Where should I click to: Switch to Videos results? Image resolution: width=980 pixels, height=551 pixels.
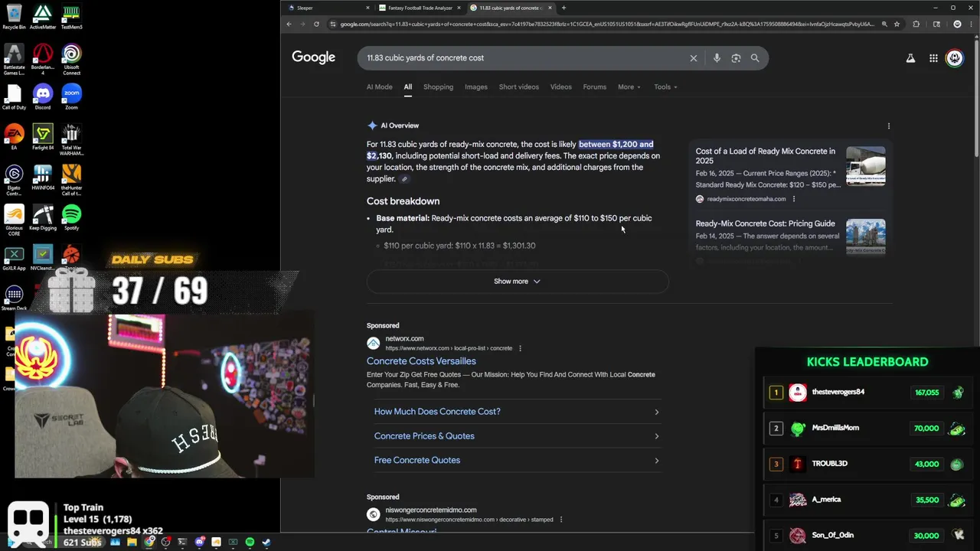tap(560, 87)
